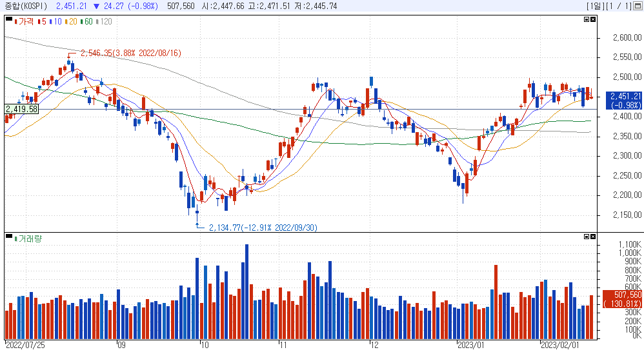Click the black handle in price panel corner
This screenshot has width=644, height=350.
click(x=8, y=19)
